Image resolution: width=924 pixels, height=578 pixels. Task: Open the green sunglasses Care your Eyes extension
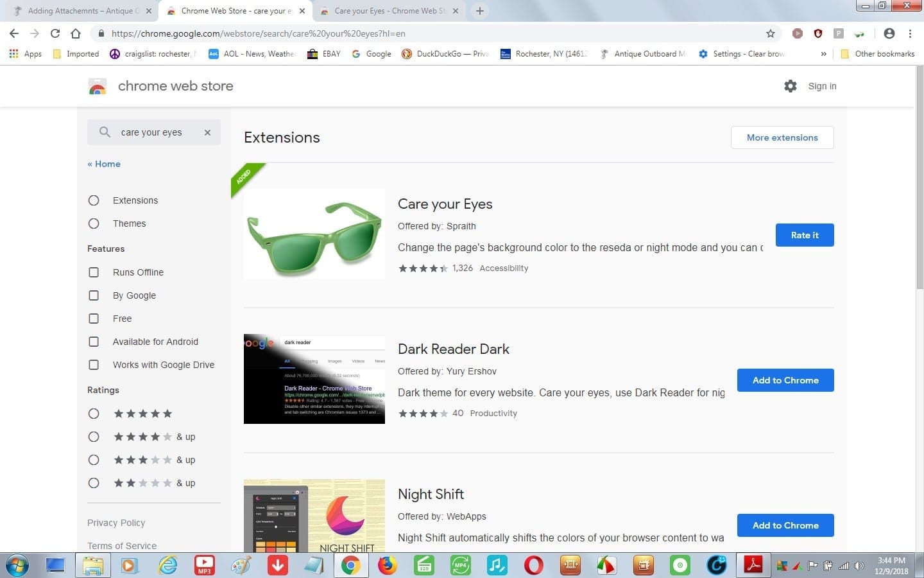859,33
